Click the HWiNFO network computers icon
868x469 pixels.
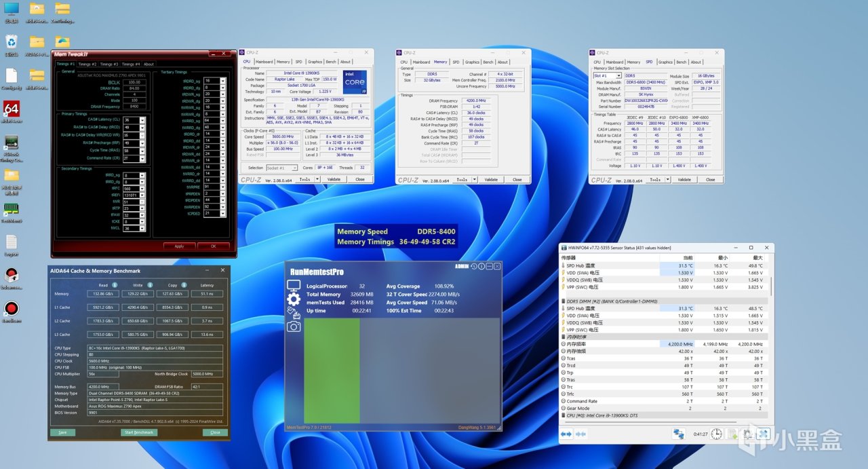[x=678, y=434]
